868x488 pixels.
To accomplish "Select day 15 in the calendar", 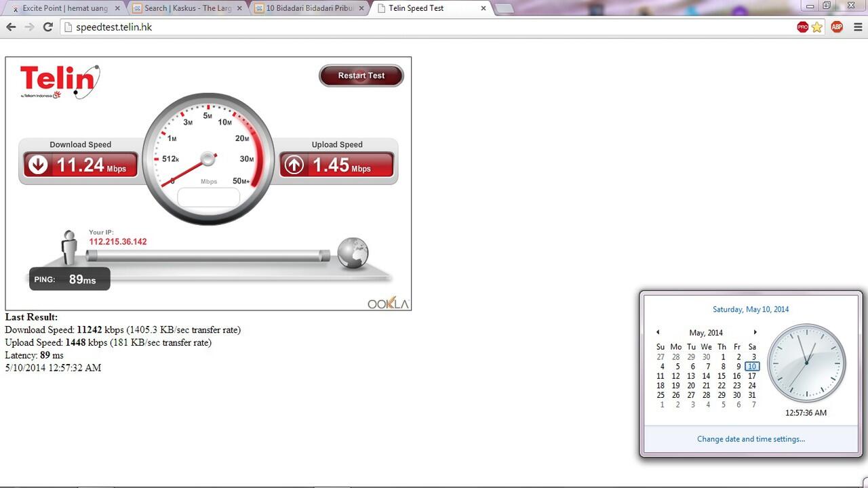I will pos(722,376).
